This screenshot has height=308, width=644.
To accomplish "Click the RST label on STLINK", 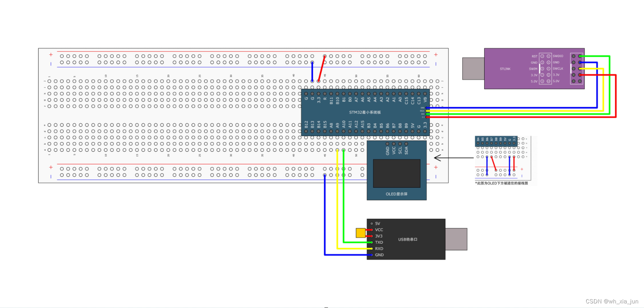I will pos(534,56).
